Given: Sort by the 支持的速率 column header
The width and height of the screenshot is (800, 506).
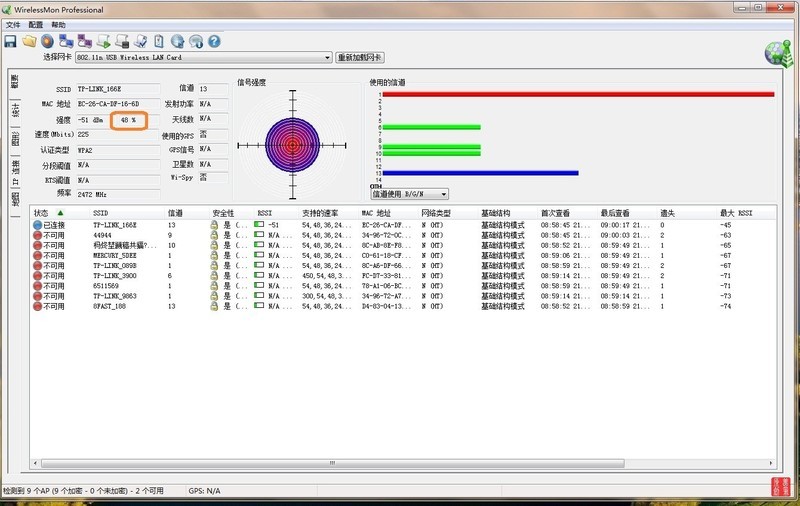Looking at the screenshot, I should (329, 213).
